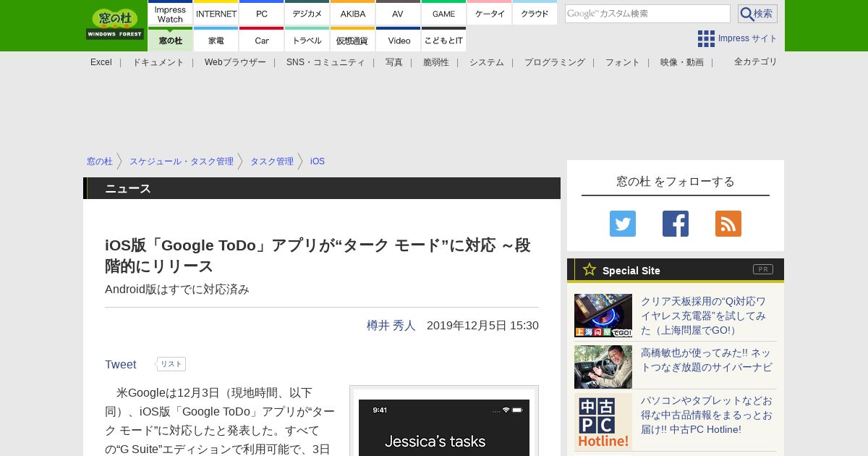This screenshot has width=868, height=456.
Task: Open the 写真 category
Action: click(394, 62)
